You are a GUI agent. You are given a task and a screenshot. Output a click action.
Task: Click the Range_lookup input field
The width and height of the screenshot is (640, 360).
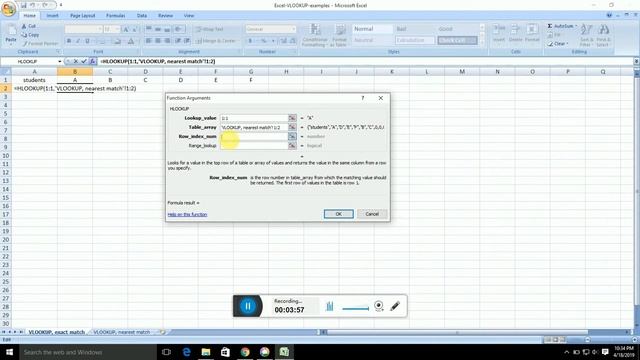[x=254, y=146]
